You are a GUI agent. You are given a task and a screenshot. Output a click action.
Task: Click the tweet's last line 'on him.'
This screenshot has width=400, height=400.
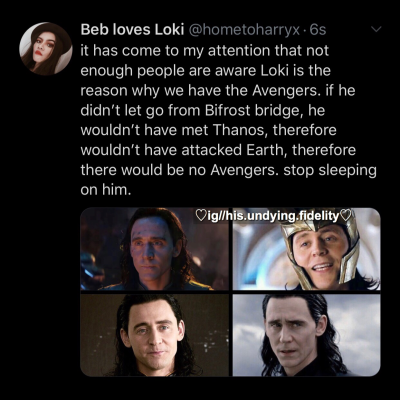[x=104, y=190]
